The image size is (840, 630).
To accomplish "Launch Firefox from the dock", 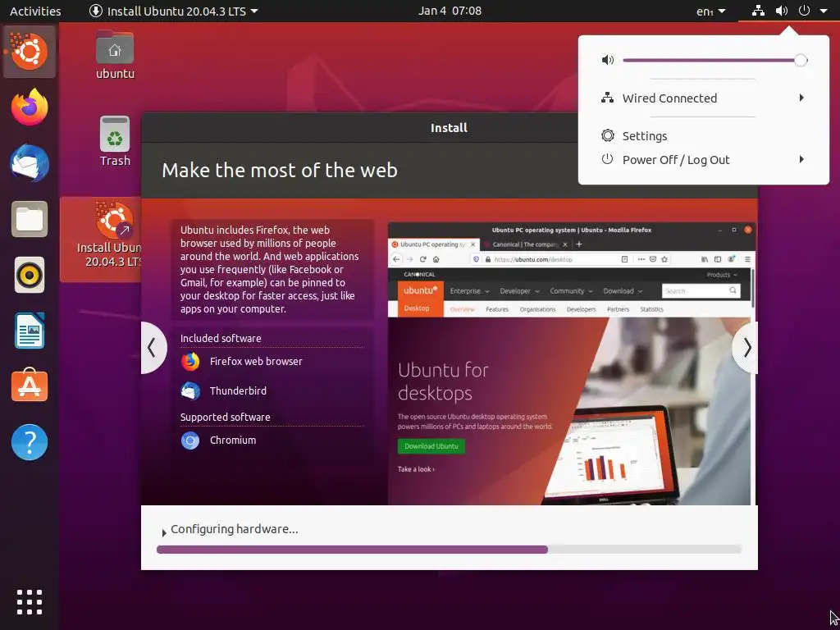I will pyautogui.click(x=30, y=107).
